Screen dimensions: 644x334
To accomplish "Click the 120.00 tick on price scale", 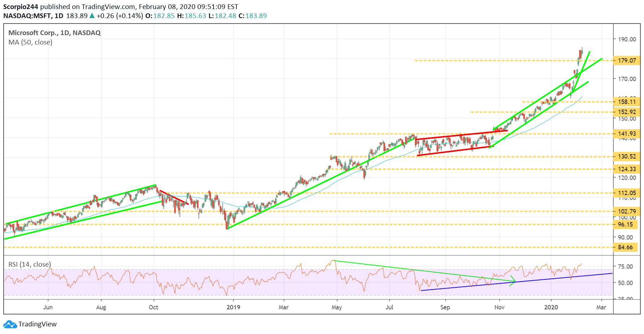I will pyautogui.click(x=627, y=178).
